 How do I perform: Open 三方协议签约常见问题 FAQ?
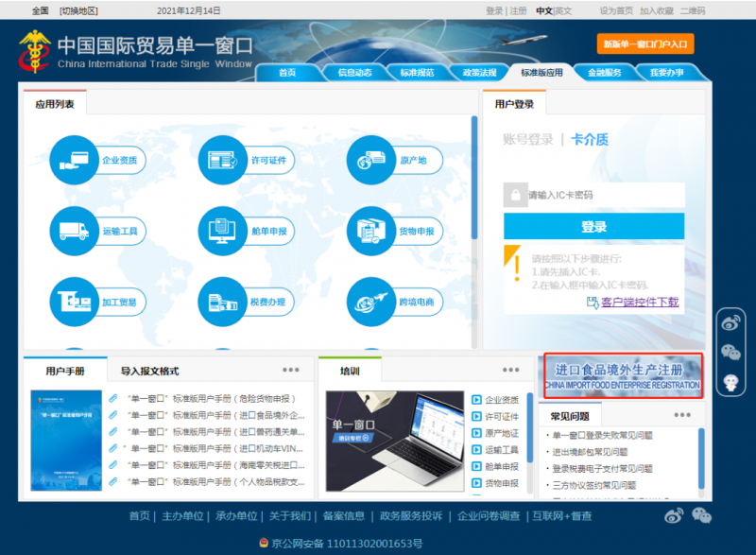point(594,485)
